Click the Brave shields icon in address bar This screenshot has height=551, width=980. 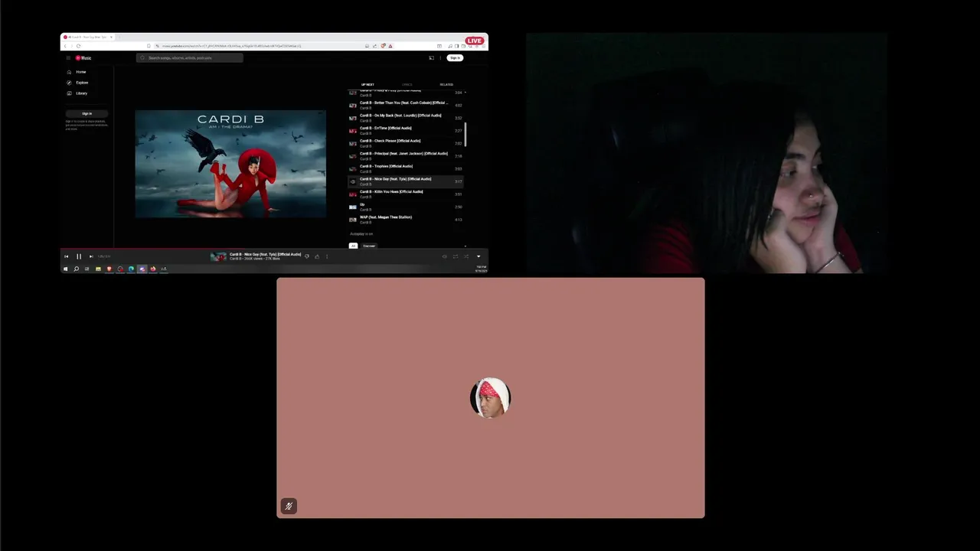pos(383,46)
